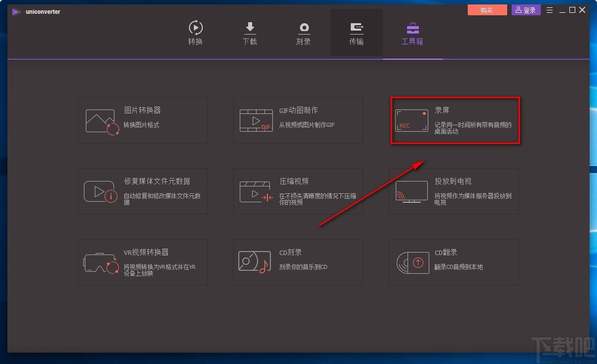This screenshot has width=597, height=364.
Task: Switch to the 下载 download tab
Action: point(250,33)
